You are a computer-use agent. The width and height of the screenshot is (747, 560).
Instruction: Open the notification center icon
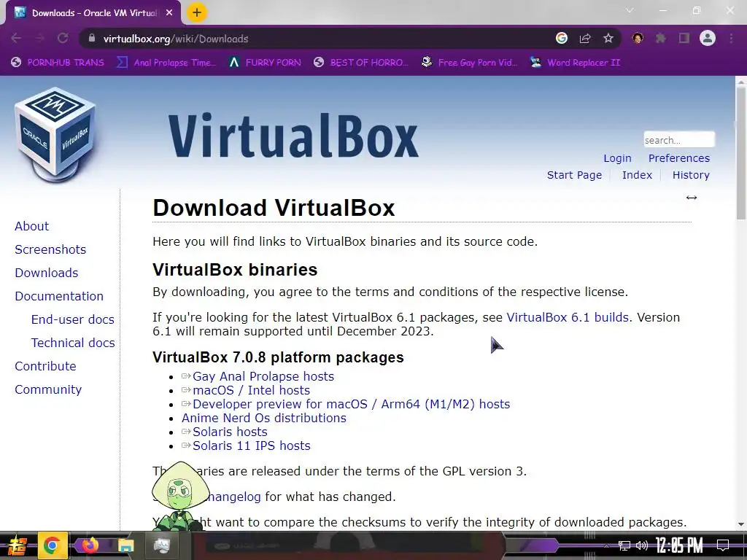[723, 545]
